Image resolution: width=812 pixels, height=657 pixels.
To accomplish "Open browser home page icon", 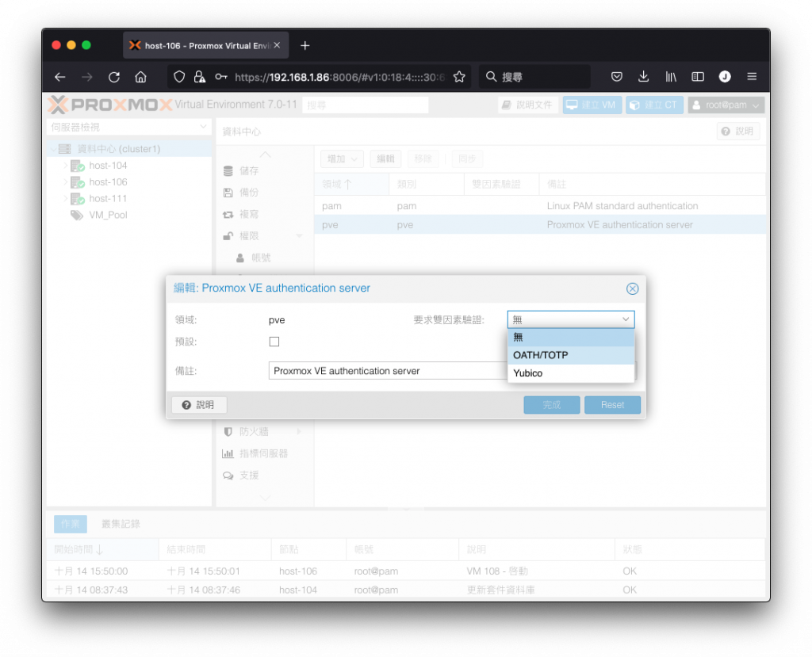I will (x=140, y=77).
